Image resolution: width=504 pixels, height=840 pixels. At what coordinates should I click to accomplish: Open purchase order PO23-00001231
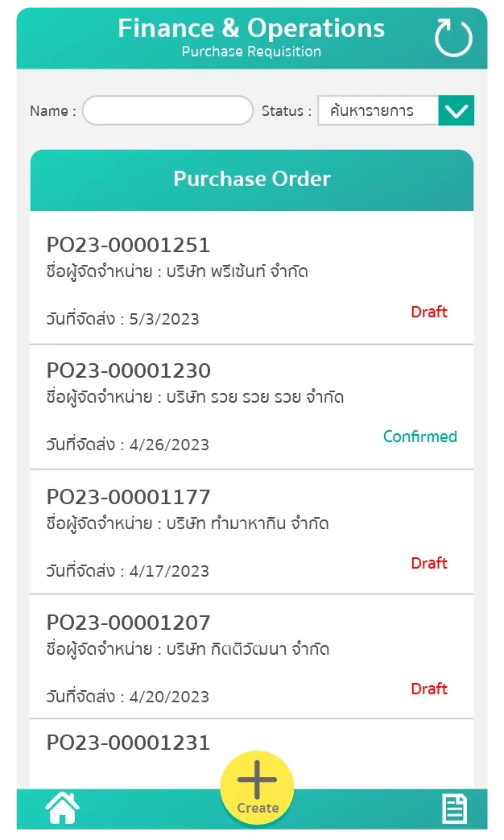tap(131, 741)
